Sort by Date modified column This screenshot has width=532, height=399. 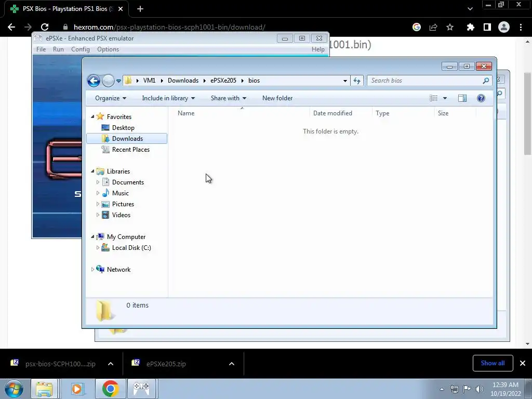[x=341, y=113]
